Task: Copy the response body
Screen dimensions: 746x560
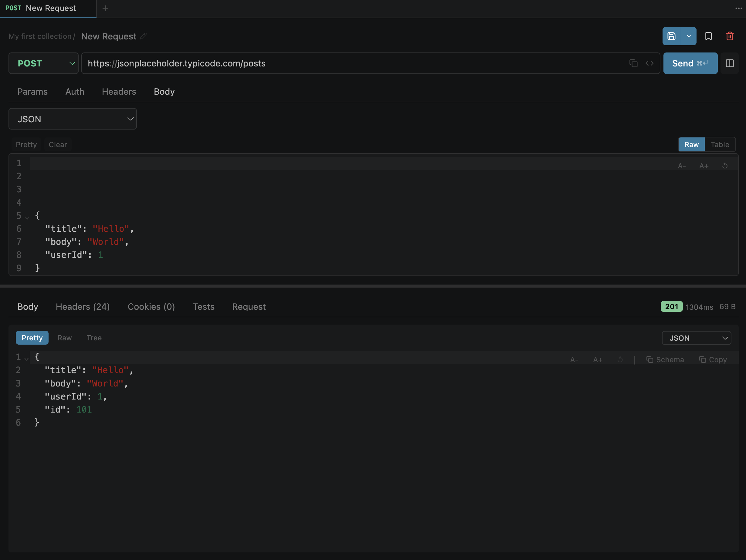Action: [713, 360]
